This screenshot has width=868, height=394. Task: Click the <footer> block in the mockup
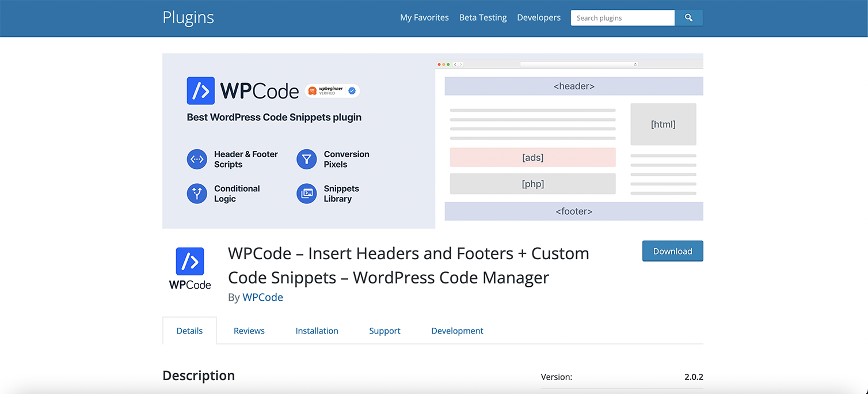point(574,211)
